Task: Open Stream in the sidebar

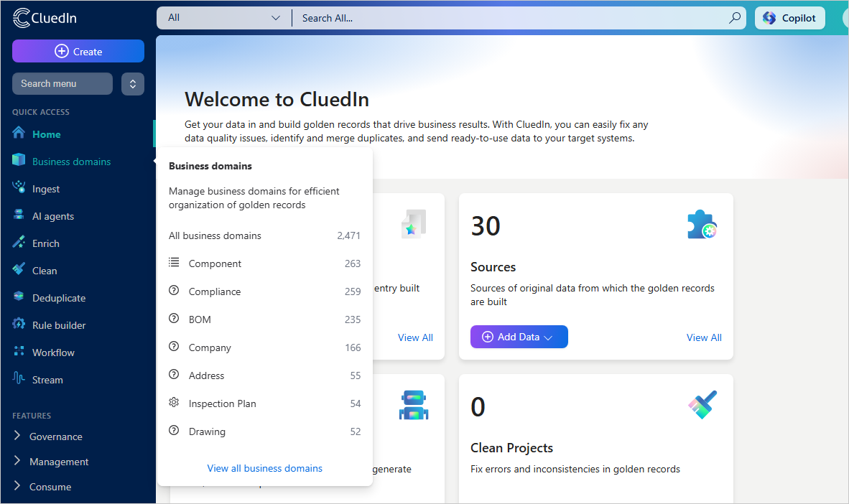Action: [x=47, y=380]
